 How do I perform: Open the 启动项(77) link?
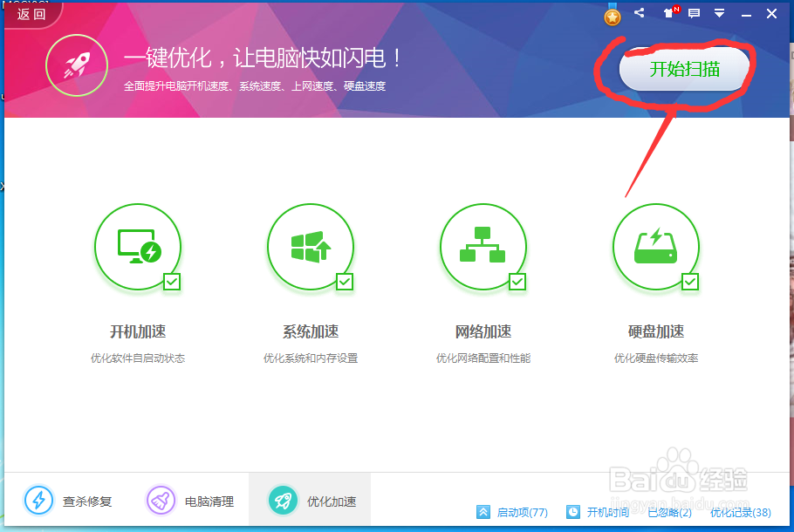click(x=522, y=512)
